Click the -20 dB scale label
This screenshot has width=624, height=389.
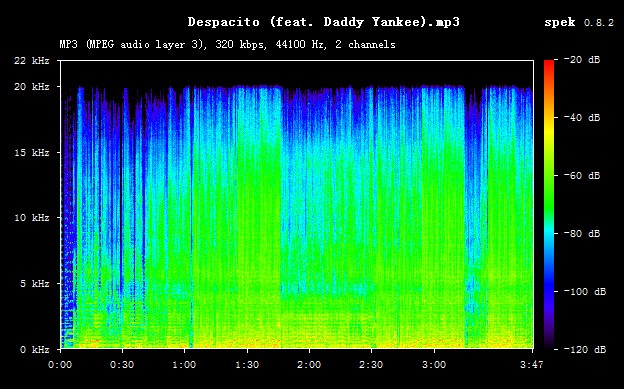pos(582,60)
